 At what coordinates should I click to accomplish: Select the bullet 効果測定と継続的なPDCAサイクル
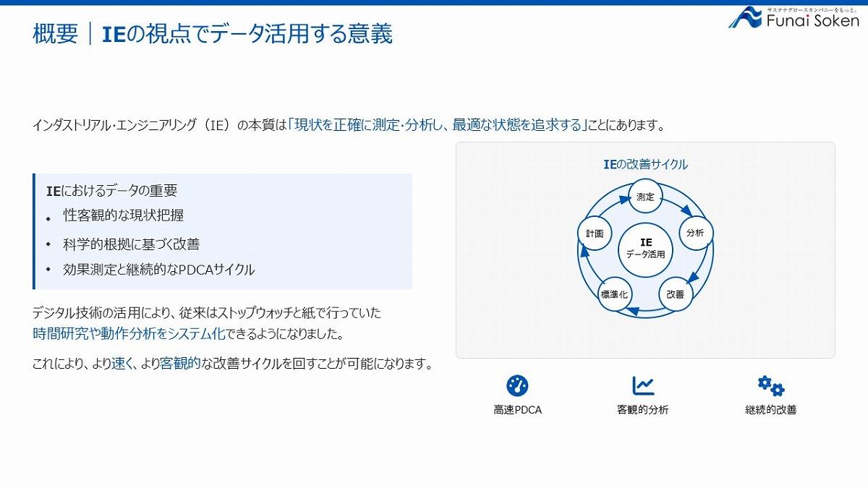point(158,270)
